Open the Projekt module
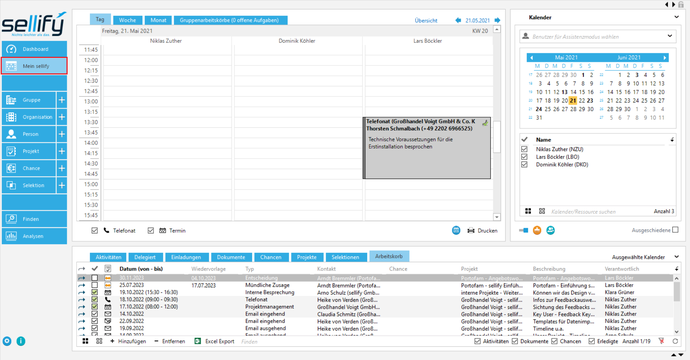The height and width of the screenshot is (360, 690). pyautogui.click(x=29, y=151)
